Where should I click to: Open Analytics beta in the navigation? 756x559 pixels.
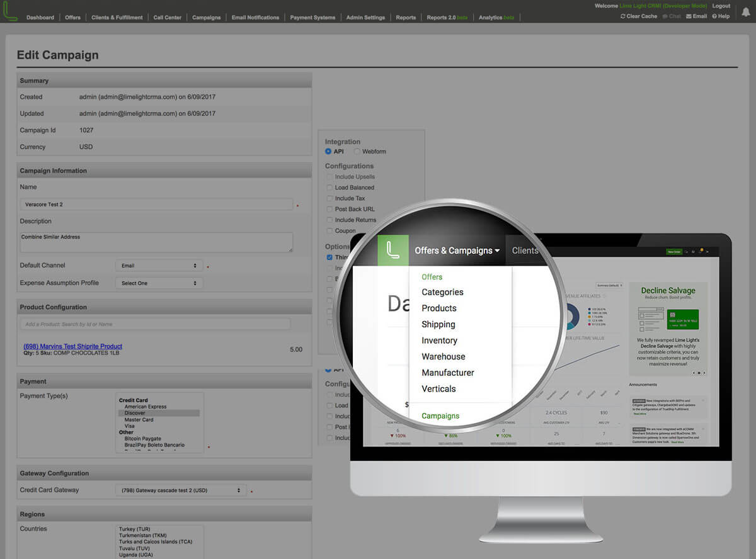point(495,18)
